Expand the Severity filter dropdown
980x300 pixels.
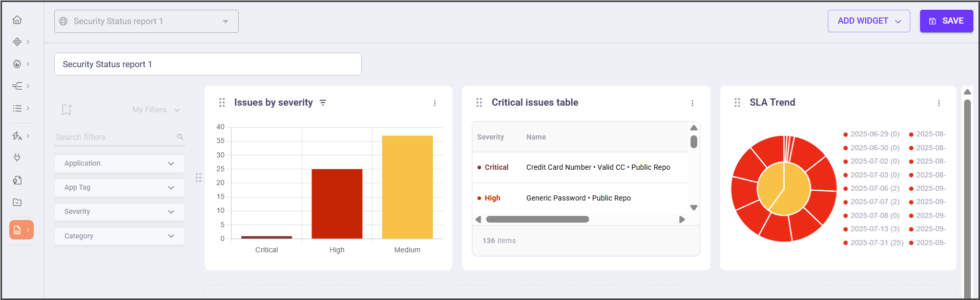[119, 212]
